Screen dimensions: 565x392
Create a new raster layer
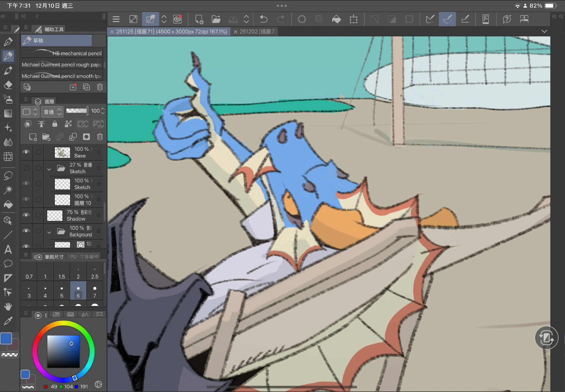tap(33, 137)
